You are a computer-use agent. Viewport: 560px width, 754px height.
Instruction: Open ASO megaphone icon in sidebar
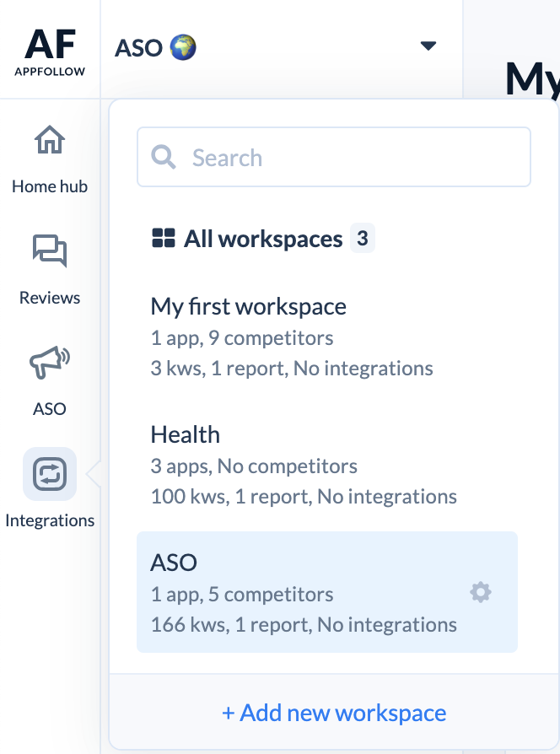coord(50,362)
